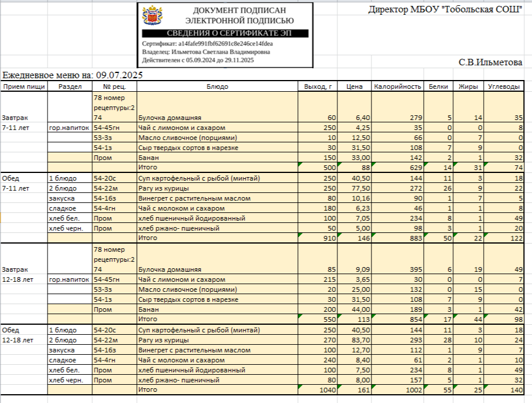Click price total '146' for lunch 7-11
Viewport: 532px width, 403px height.
point(354,238)
